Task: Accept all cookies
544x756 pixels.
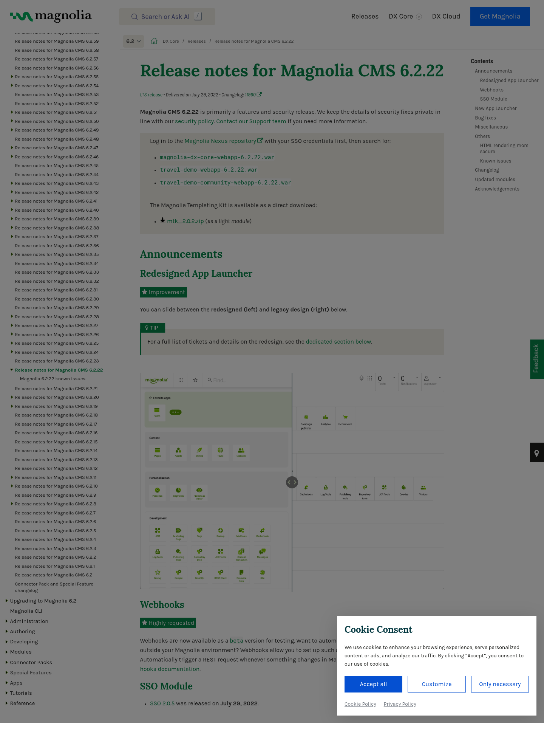Action: click(373, 684)
